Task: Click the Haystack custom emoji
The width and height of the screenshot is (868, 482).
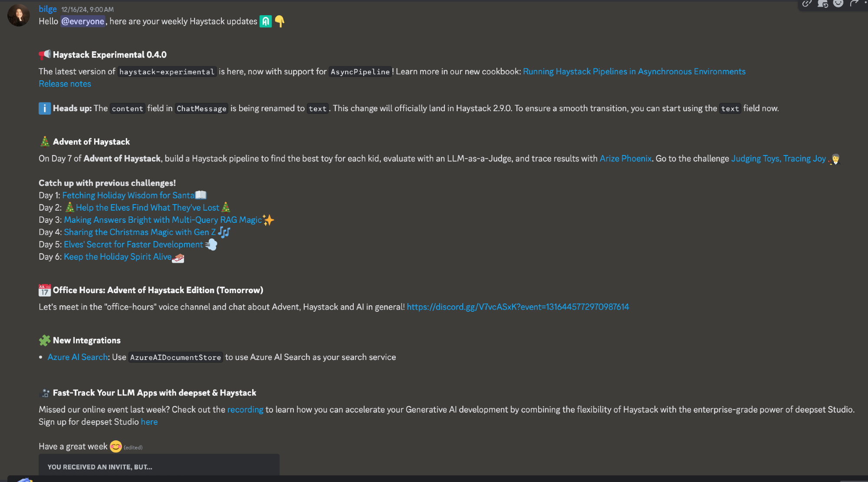Action: pyautogui.click(x=266, y=21)
